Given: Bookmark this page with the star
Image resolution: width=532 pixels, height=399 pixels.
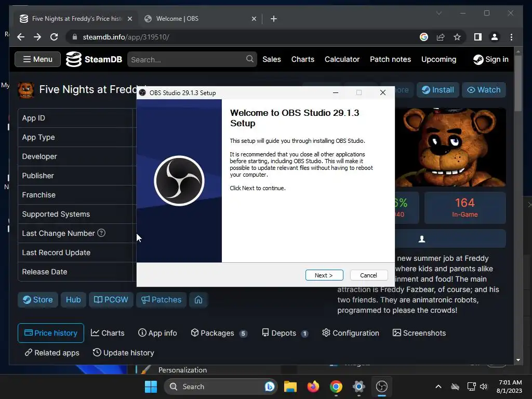Looking at the screenshot, I should [457, 37].
